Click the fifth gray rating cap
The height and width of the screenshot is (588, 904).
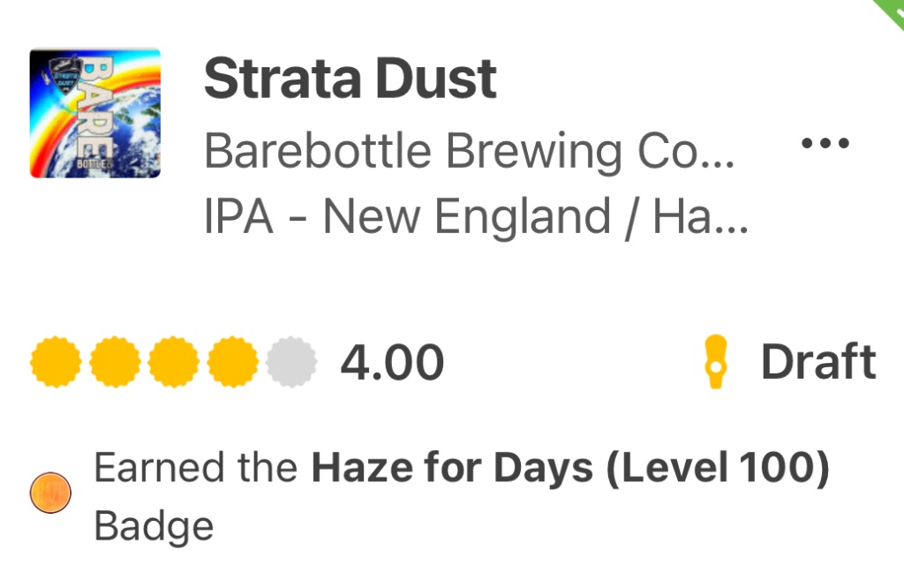click(290, 362)
